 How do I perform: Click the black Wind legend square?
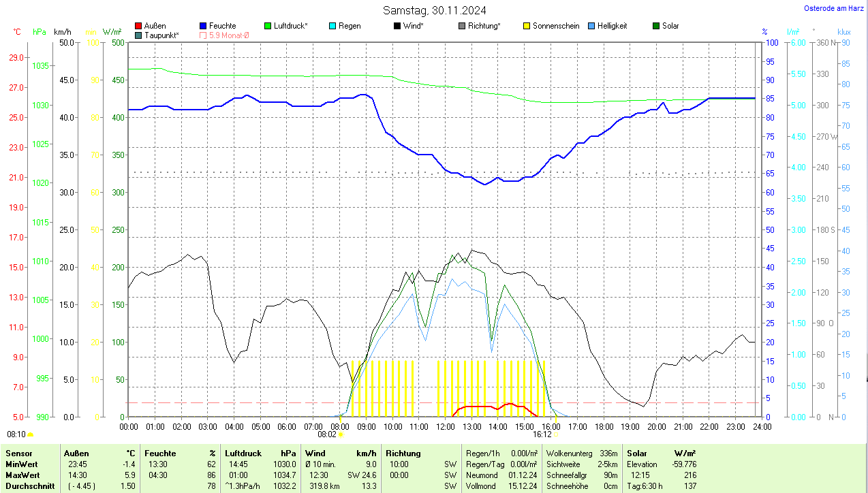[x=397, y=26]
